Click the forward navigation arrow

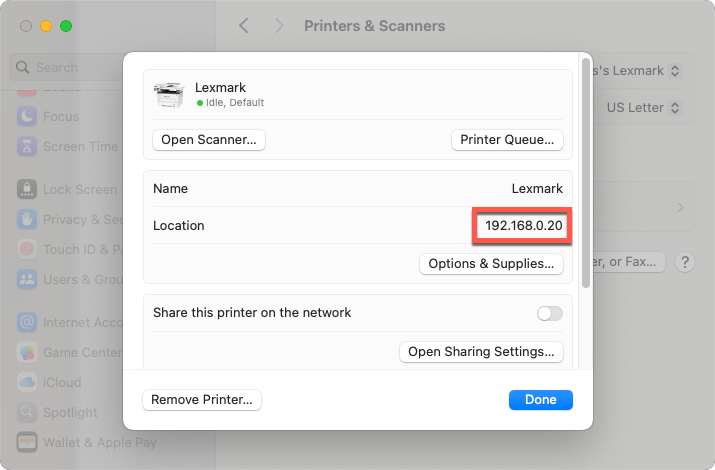click(x=279, y=26)
